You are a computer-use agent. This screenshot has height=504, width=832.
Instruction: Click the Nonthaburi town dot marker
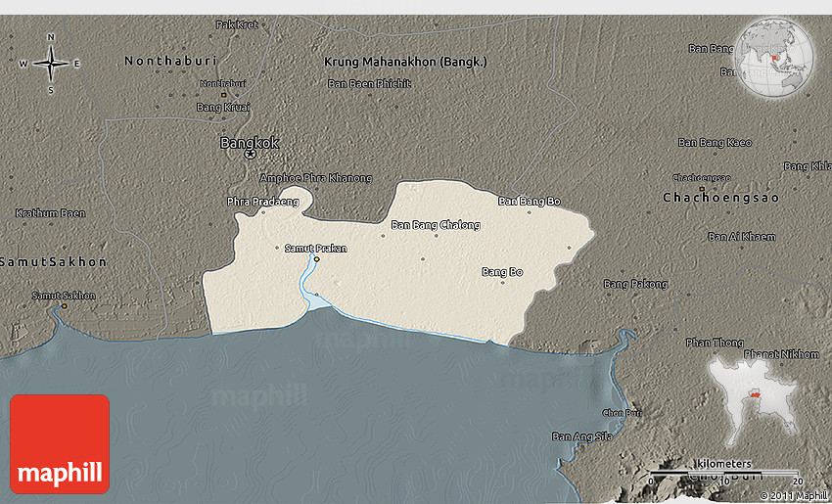(x=223, y=94)
